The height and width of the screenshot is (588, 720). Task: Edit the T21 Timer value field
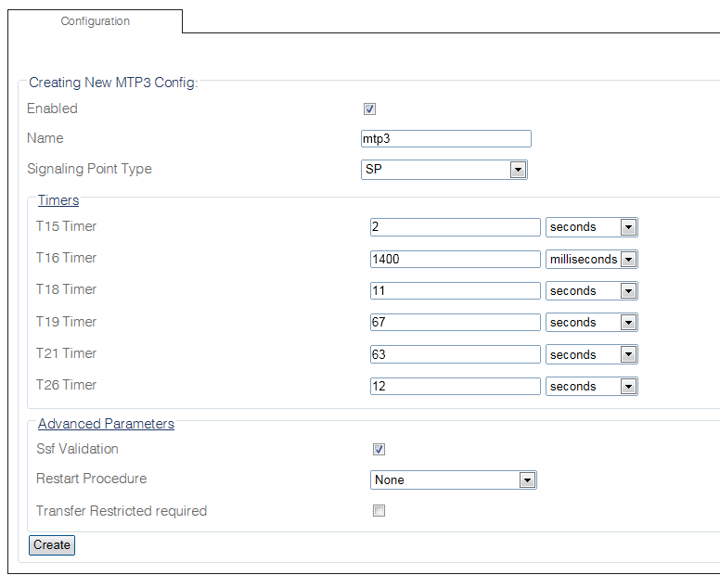455,355
